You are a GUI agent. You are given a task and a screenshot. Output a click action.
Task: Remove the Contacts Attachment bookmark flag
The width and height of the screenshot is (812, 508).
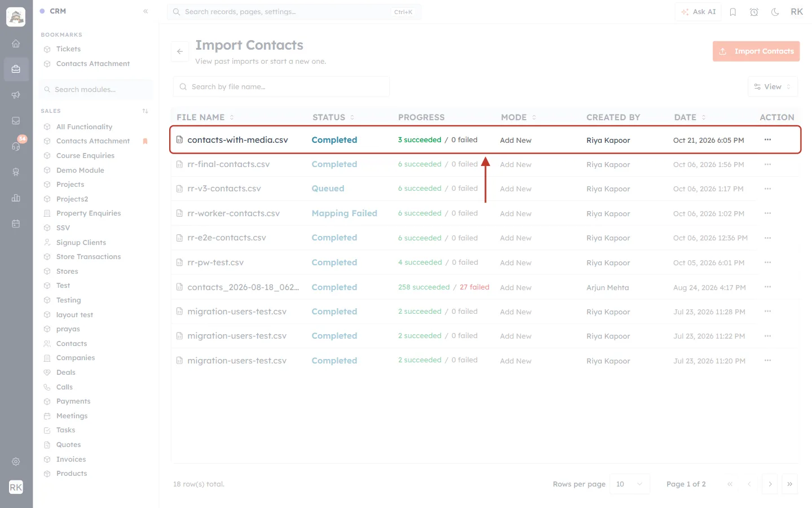click(x=145, y=141)
